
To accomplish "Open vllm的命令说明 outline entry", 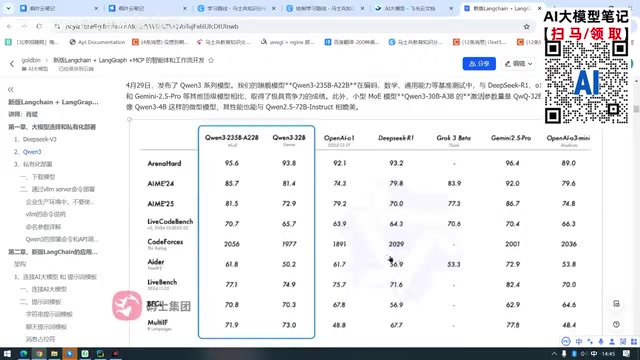I will point(45,214).
